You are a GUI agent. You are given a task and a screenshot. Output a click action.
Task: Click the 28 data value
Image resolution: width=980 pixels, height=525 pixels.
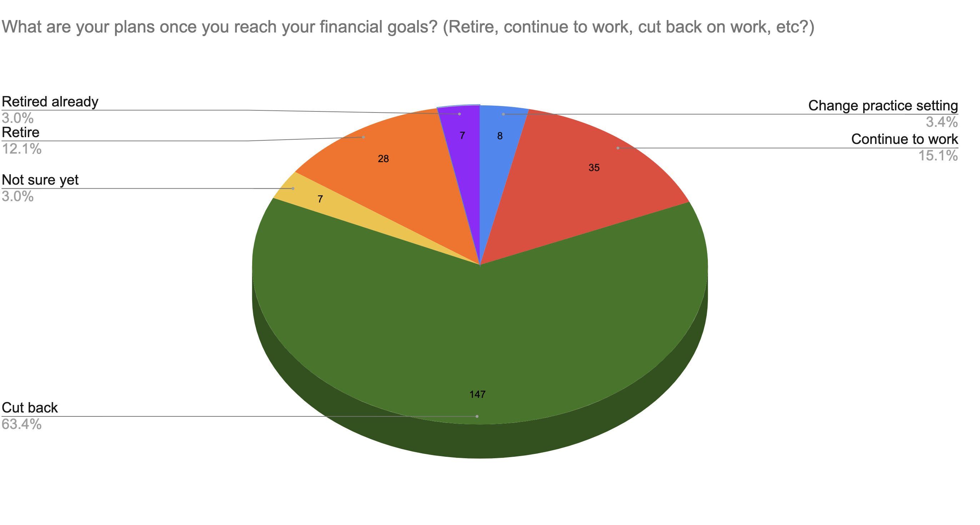pyautogui.click(x=383, y=159)
